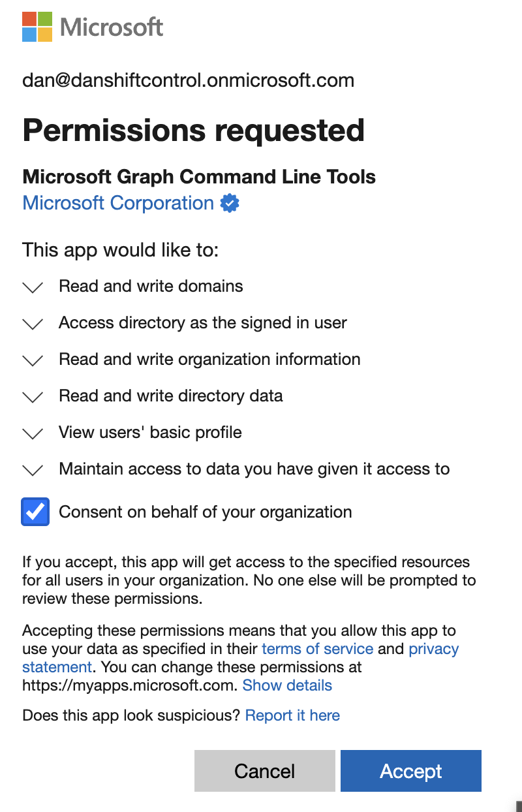Click the scrollbar at bottom right
Screen dimensions: 522x812
pyautogui.click(x=517, y=804)
